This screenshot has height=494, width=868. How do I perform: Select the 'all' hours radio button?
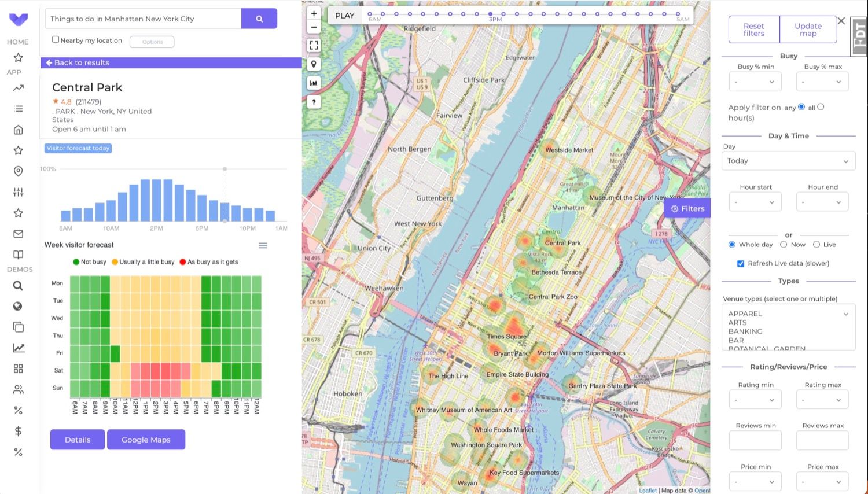pyautogui.click(x=821, y=106)
